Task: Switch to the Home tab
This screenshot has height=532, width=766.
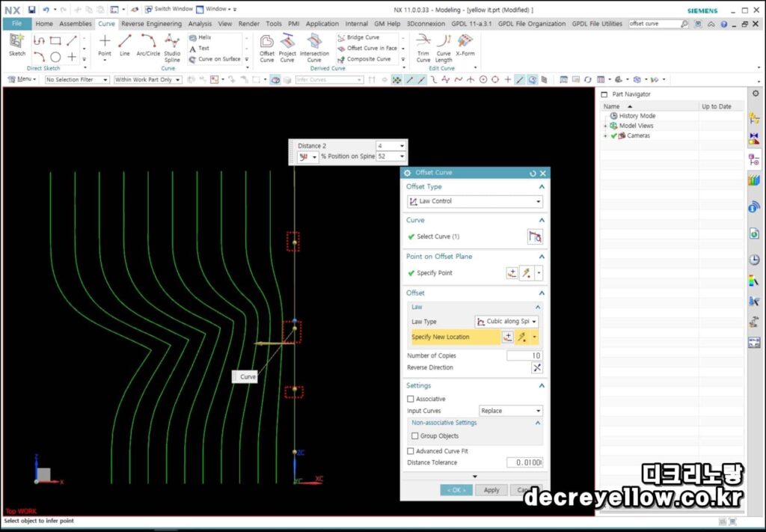Action: pos(44,23)
